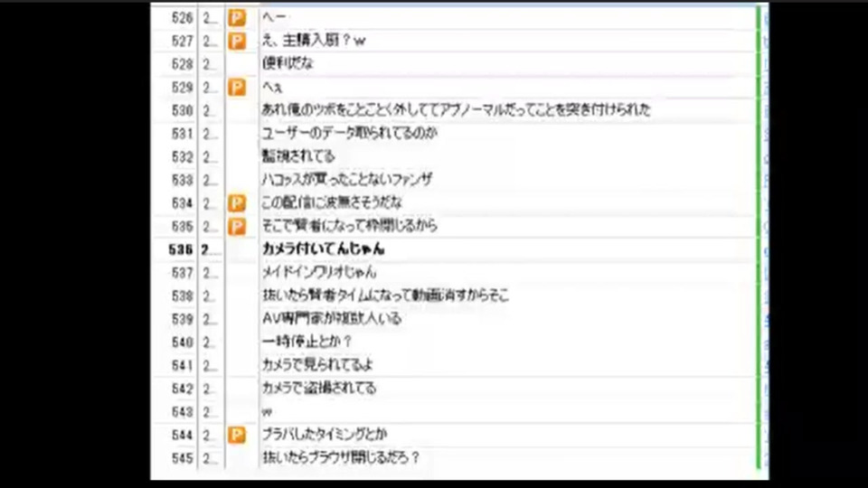868x488 pixels.
Task: Select the comment 'AV専門家が複数人いる'
Action: [x=332, y=319]
